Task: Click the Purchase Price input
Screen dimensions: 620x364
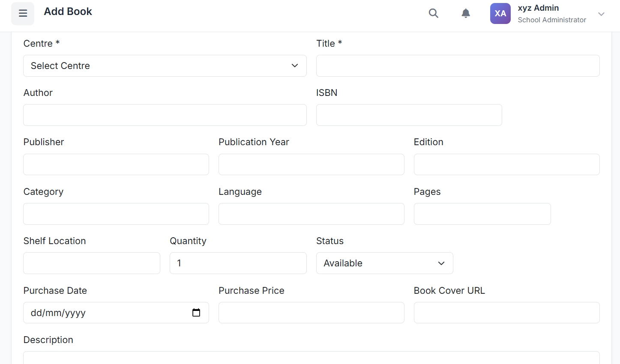Action: [311, 313]
